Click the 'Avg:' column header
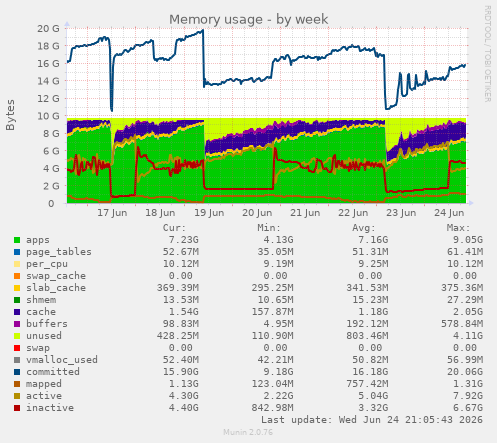497x443 pixels. click(x=364, y=228)
